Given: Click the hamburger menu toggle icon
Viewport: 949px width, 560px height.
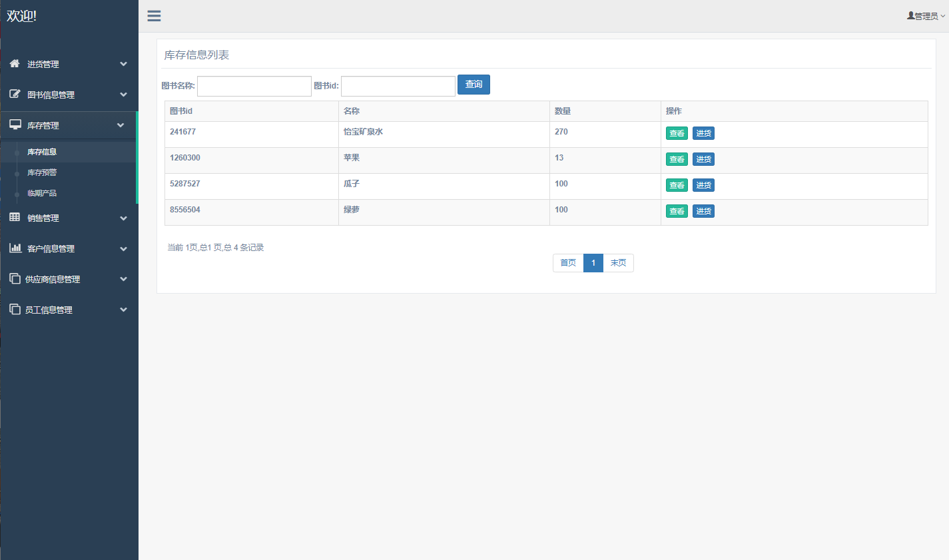Looking at the screenshot, I should click(x=154, y=16).
